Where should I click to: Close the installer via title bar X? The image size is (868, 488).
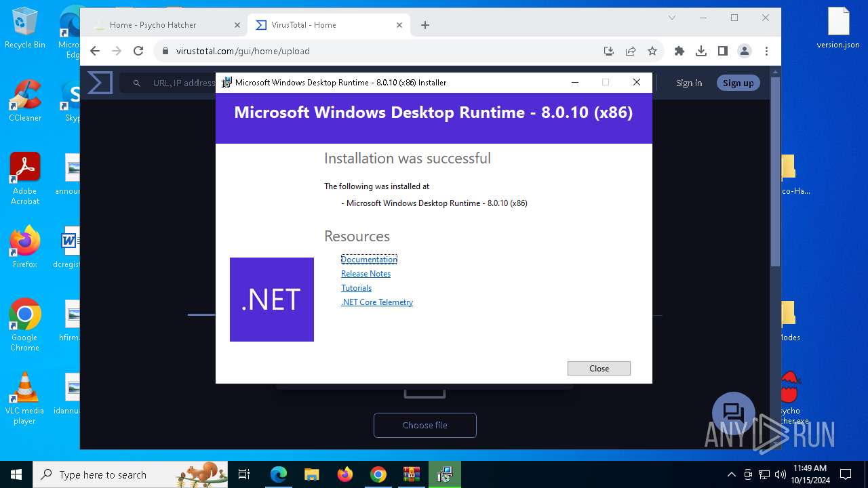[636, 82]
